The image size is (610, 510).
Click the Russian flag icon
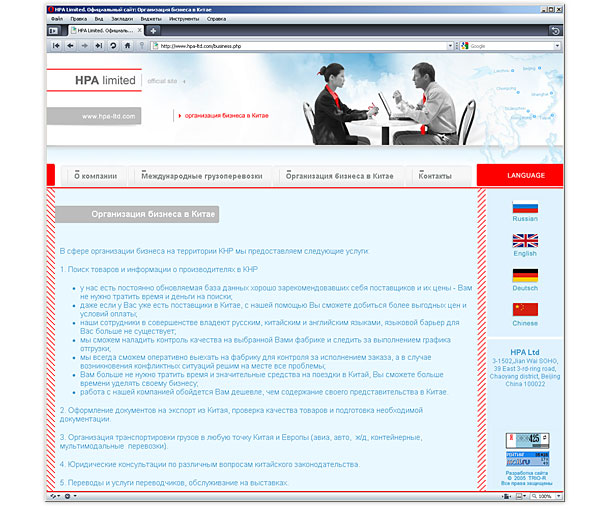pyautogui.click(x=525, y=207)
